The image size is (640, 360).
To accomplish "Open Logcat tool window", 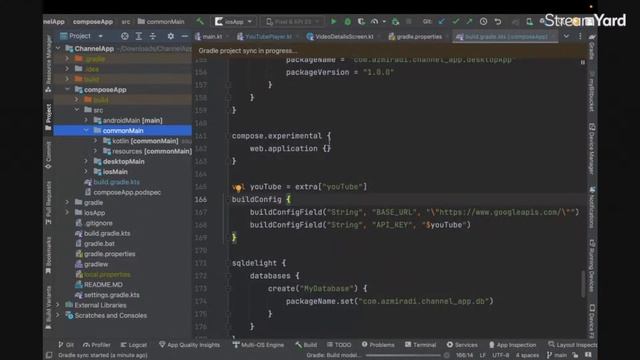I will [x=133, y=345].
